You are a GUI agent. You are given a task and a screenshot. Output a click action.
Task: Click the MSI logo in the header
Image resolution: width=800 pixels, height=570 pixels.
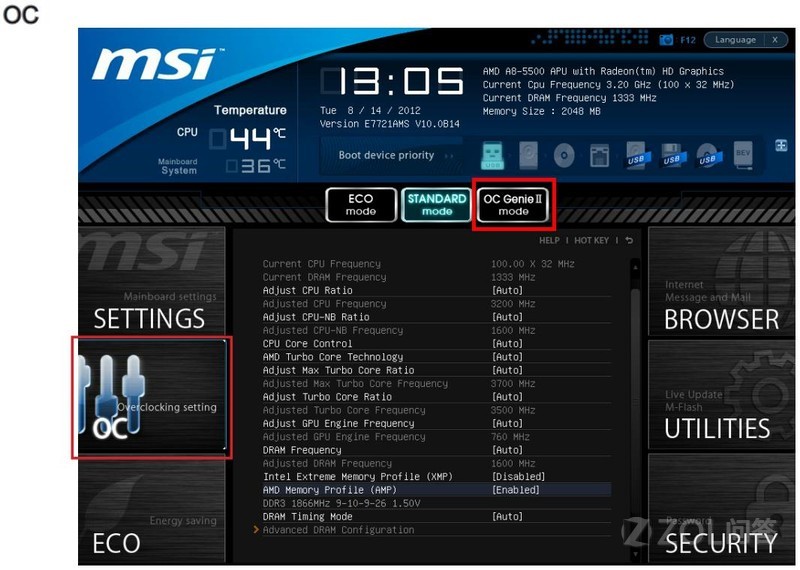point(159,64)
